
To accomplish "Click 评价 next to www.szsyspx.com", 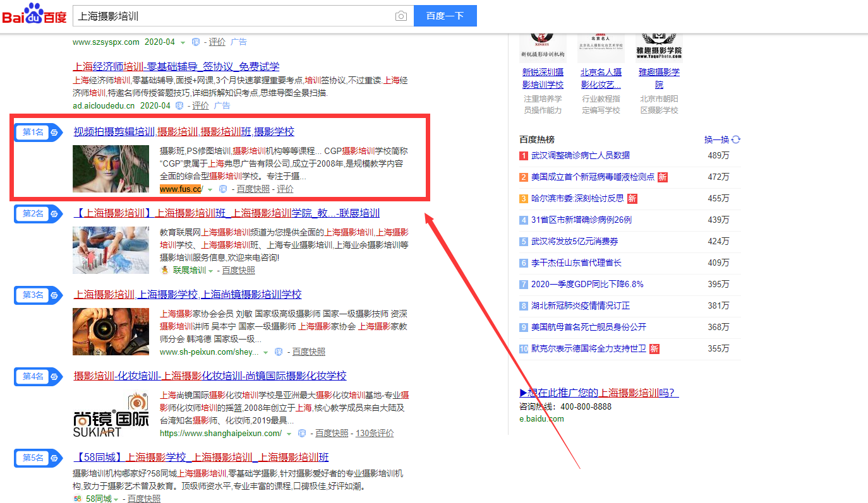I will pos(217,42).
